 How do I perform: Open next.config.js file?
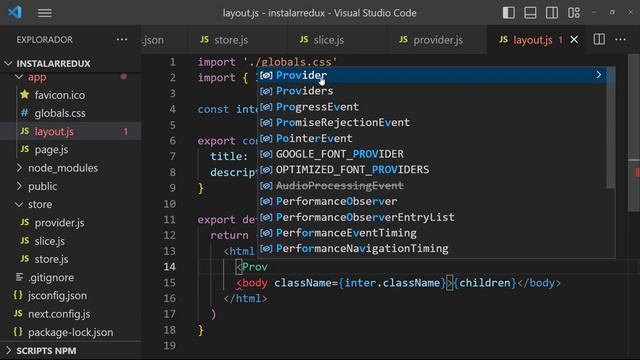[59, 314]
